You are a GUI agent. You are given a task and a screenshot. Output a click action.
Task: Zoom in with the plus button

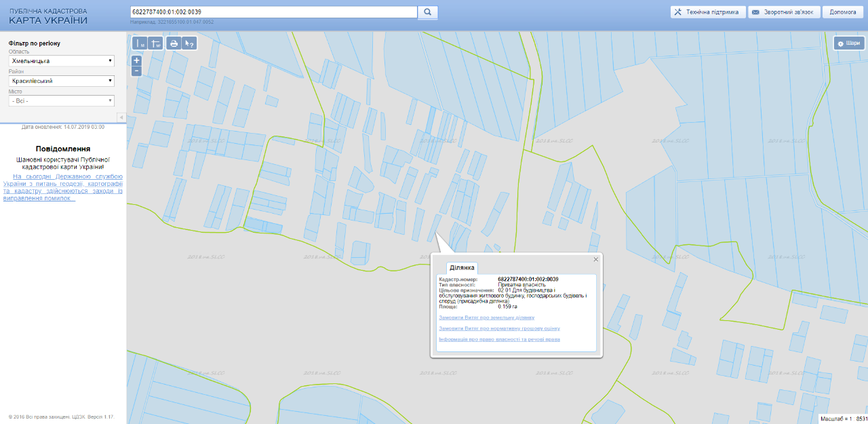tap(136, 60)
